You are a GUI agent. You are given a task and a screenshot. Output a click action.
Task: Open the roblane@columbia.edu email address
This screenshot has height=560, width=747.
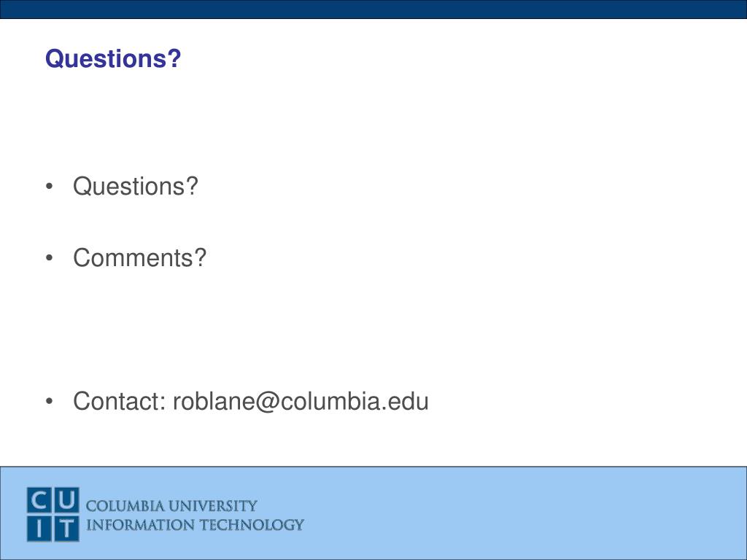pos(301,401)
